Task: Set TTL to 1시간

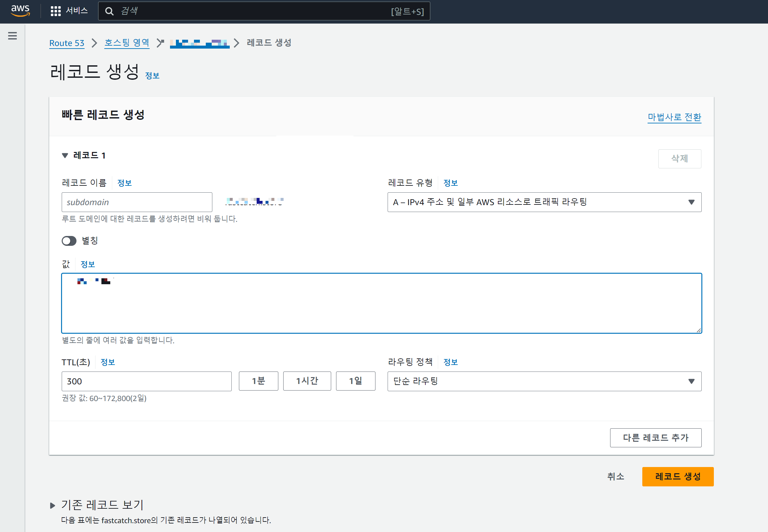Action: pyautogui.click(x=307, y=381)
